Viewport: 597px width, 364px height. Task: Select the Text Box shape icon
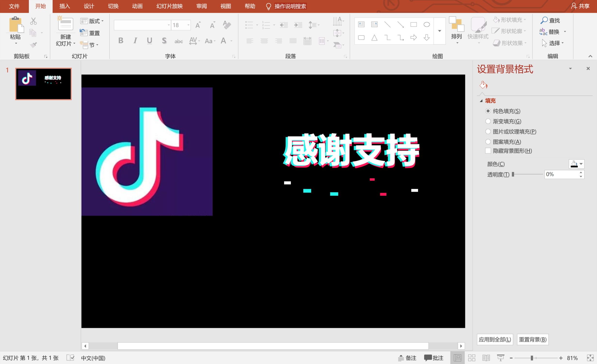(x=361, y=24)
